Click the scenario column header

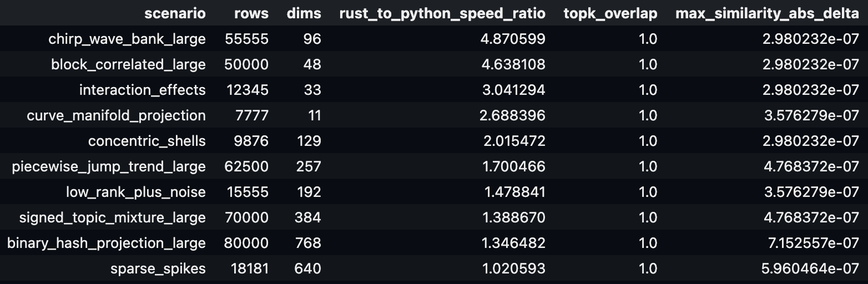[x=175, y=13]
